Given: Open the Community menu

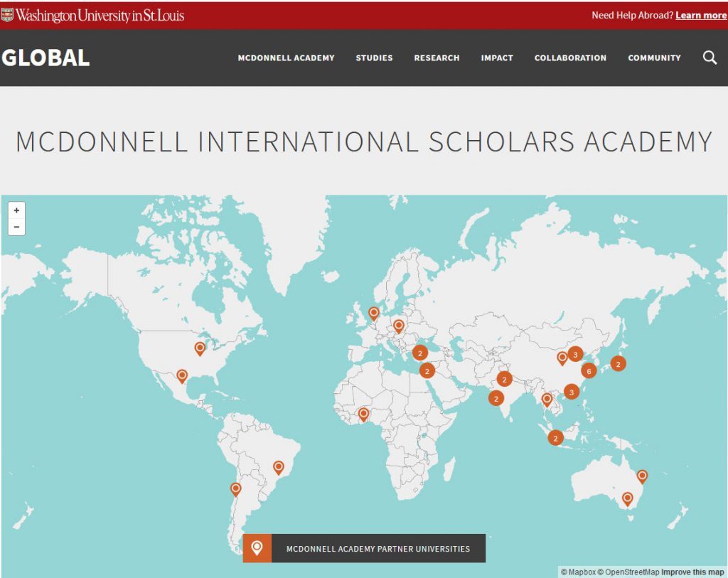Looking at the screenshot, I should (655, 58).
